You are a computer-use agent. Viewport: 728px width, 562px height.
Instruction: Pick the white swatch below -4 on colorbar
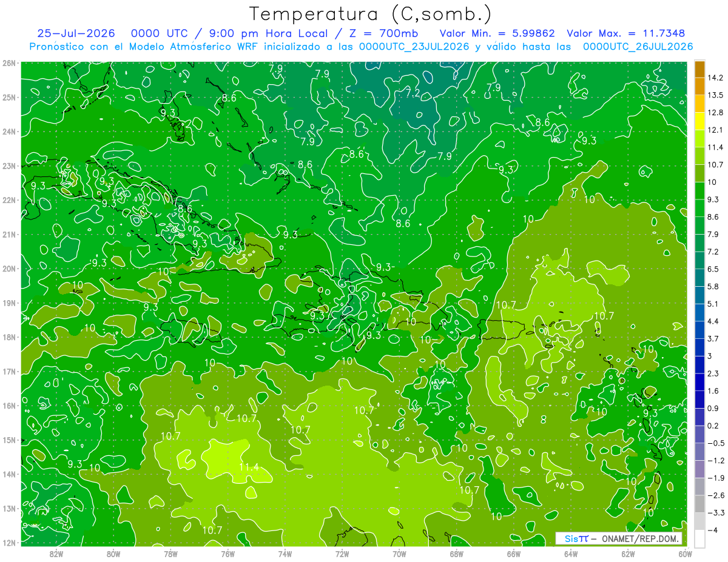(x=699, y=538)
